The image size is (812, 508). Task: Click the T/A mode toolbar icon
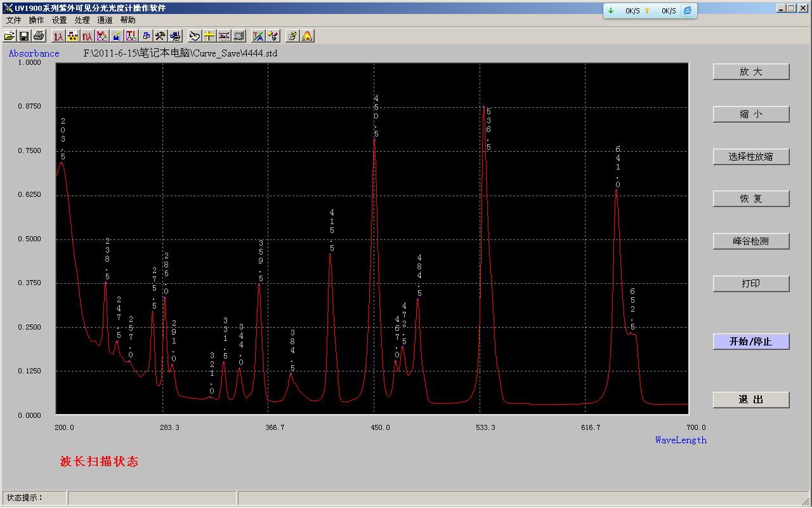click(258, 36)
